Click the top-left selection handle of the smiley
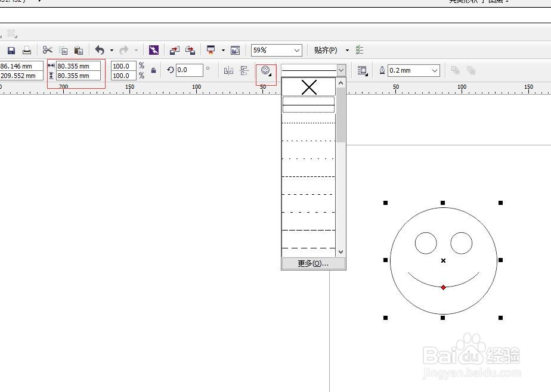Viewport: 551px width, 392px height. [385, 203]
